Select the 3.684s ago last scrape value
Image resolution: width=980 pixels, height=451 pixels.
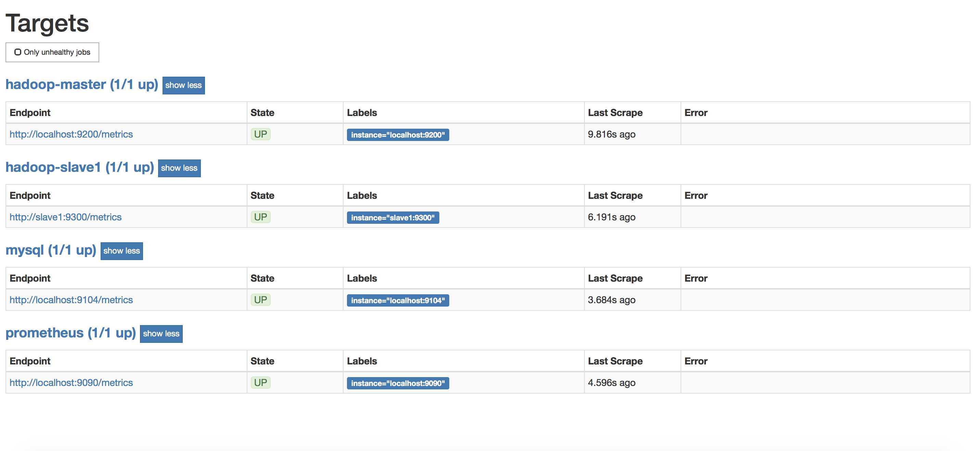[x=612, y=300]
